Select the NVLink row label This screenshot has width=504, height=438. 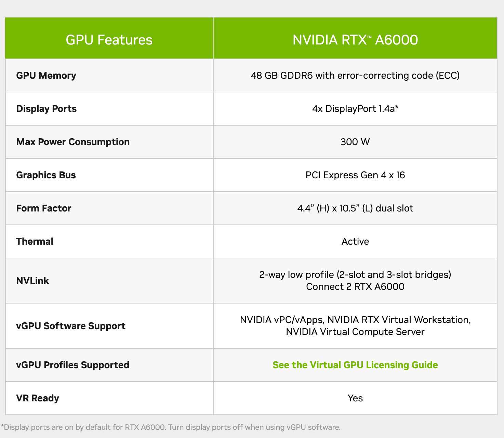[x=33, y=281]
